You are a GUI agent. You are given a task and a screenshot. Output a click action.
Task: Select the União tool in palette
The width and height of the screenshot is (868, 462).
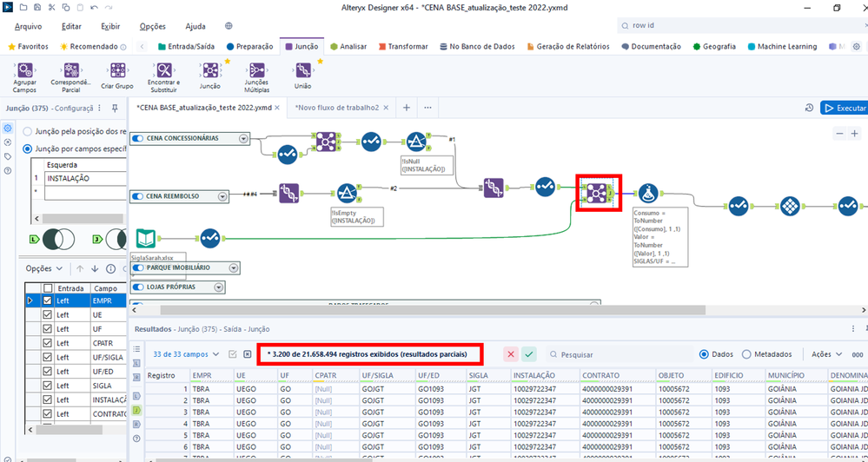[303, 76]
